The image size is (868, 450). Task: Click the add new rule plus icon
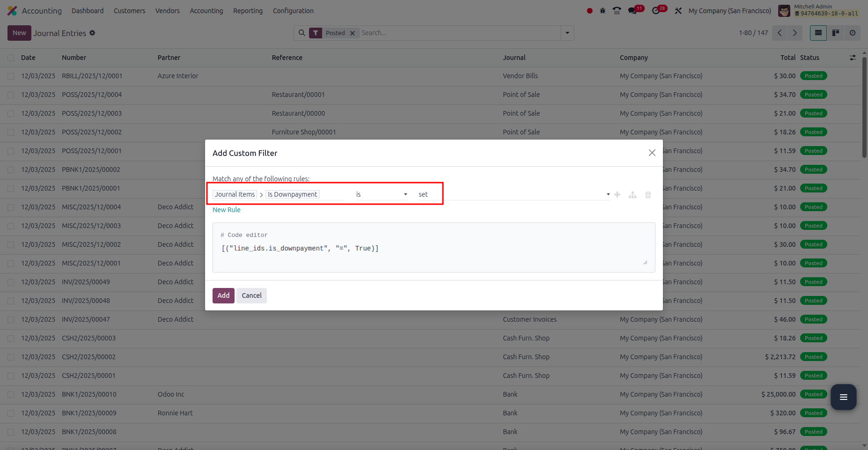(x=617, y=195)
